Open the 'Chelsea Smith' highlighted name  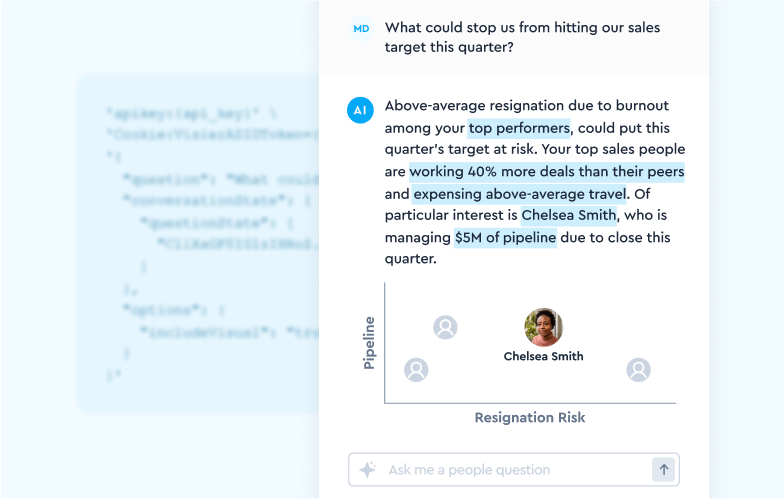(x=569, y=215)
